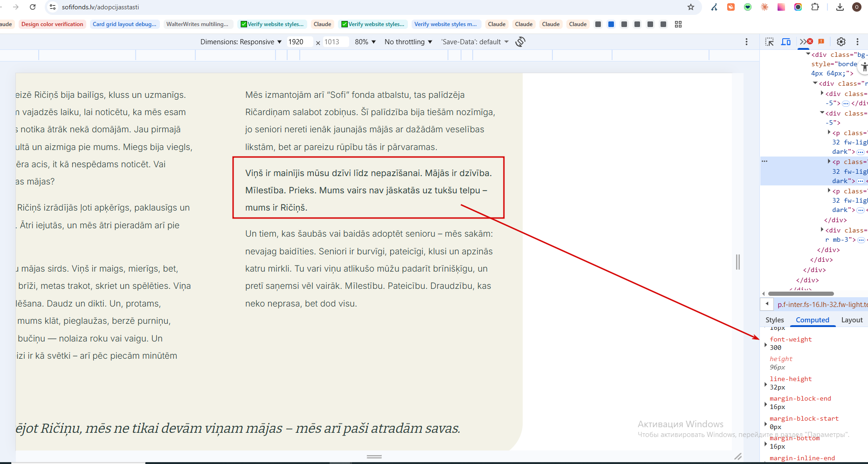Open the tab groups grid icon

(678, 24)
